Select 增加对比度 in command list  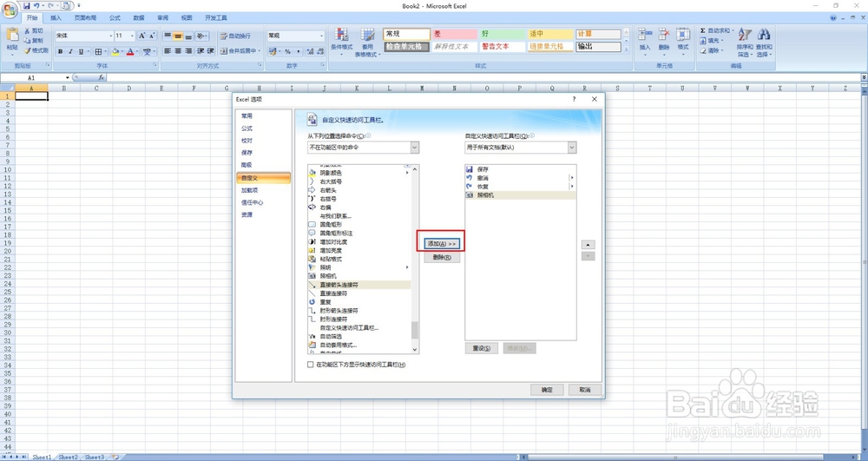pos(359,242)
